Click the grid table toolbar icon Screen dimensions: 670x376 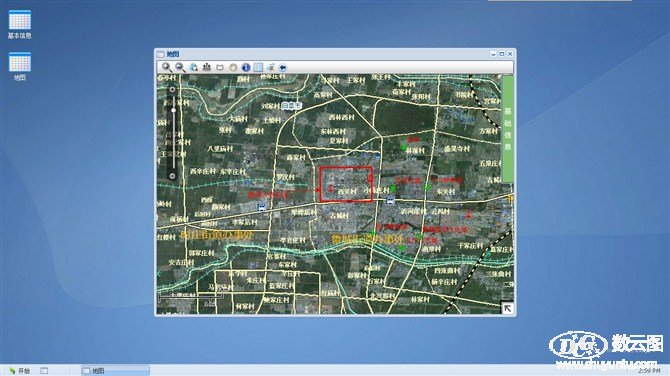click(258, 67)
